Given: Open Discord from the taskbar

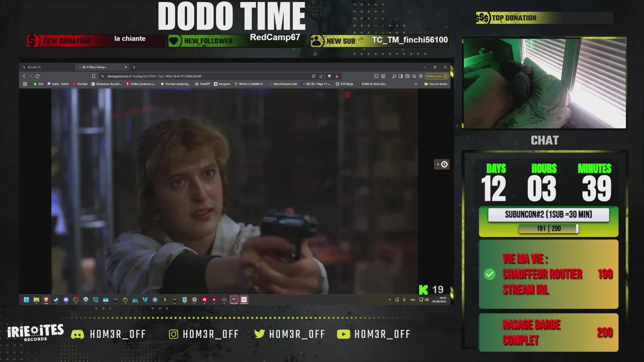Looking at the screenshot, I should click(x=66, y=300).
